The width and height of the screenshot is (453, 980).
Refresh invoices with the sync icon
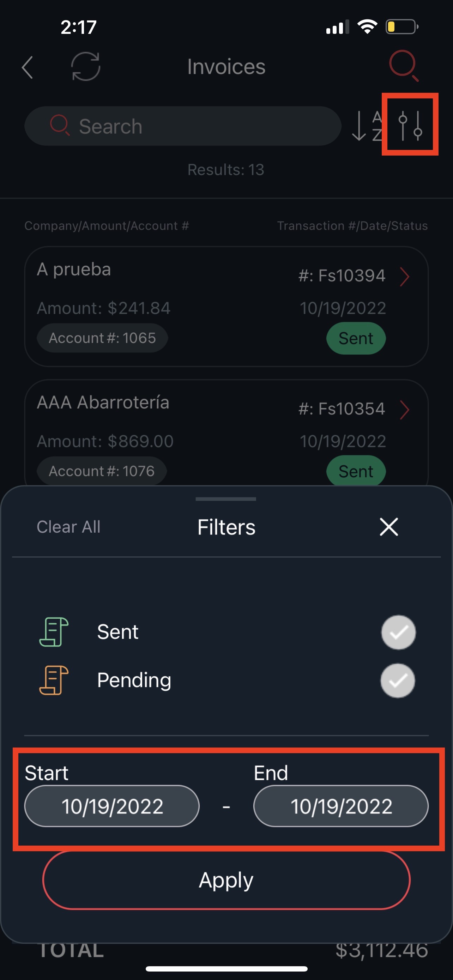86,67
